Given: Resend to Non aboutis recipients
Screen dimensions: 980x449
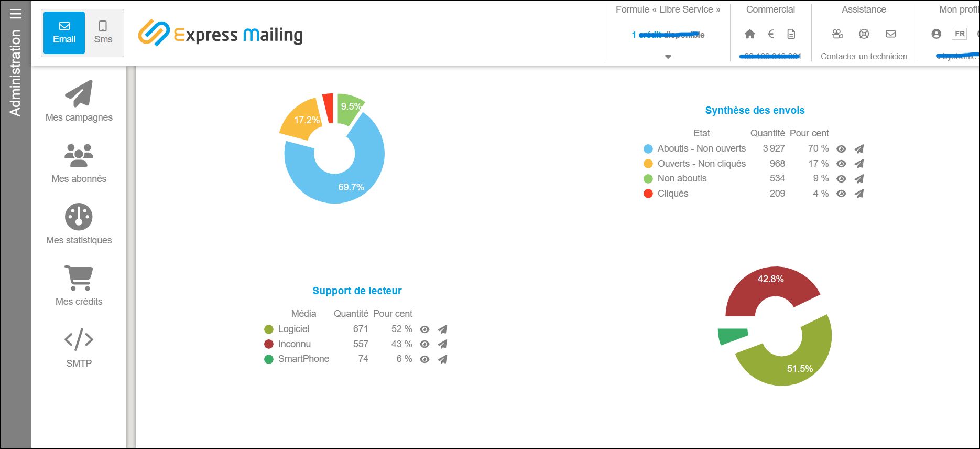Looking at the screenshot, I should pyautogui.click(x=859, y=179).
